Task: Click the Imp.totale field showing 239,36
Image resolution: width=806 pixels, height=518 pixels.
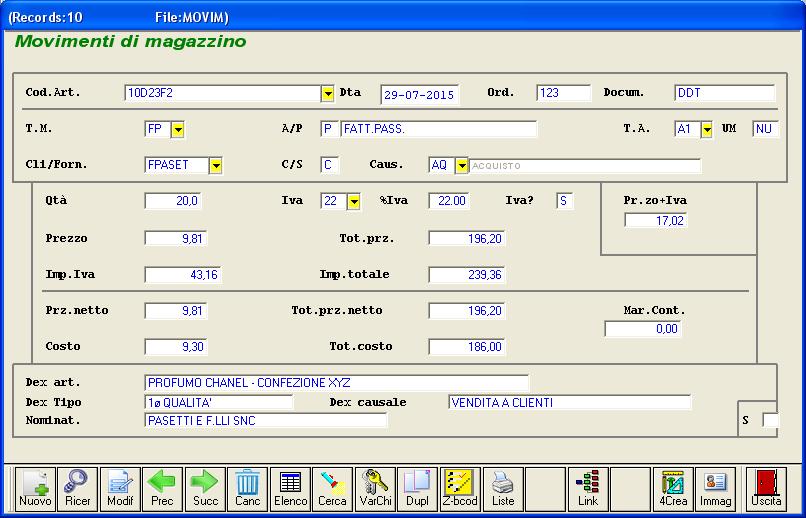Action: [x=467, y=275]
